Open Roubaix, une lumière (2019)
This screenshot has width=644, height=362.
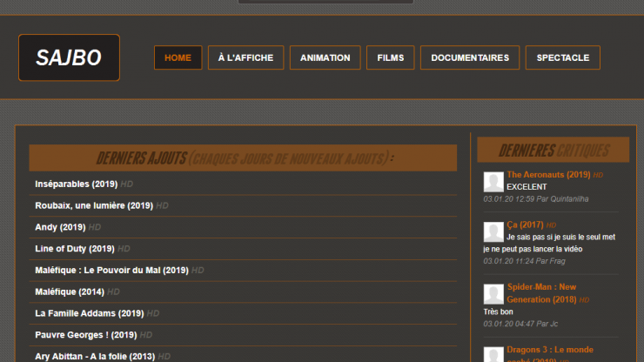pos(93,206)
